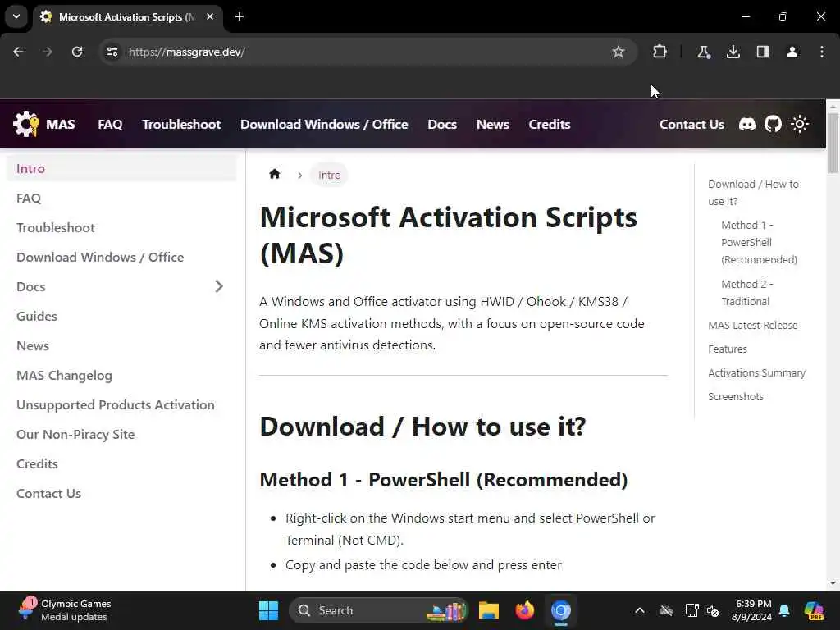This screenshot has width=840, height=630.
Task: Open Download Windows / Office in navbar
Action: click(x=324, y=125)
